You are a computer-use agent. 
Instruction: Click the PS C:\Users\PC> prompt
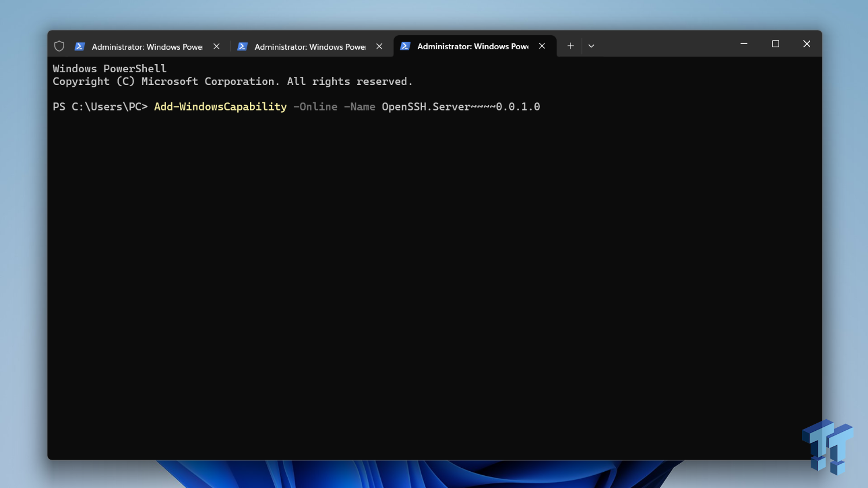coord(100,107)
